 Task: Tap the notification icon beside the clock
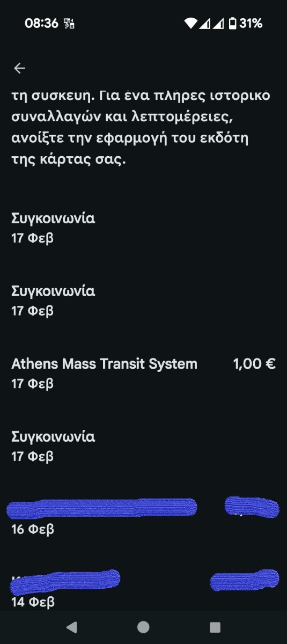pyautogui.click(x=69, y=24)
